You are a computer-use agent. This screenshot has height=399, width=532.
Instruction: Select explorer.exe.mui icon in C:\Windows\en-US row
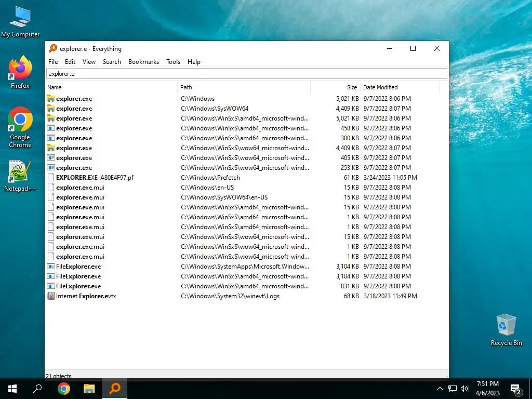(x=51, y=187)
